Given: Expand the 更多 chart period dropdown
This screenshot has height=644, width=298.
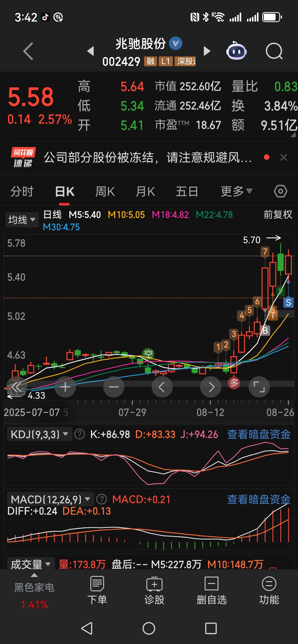Looking at the screenshot, I should coord(237,192).
